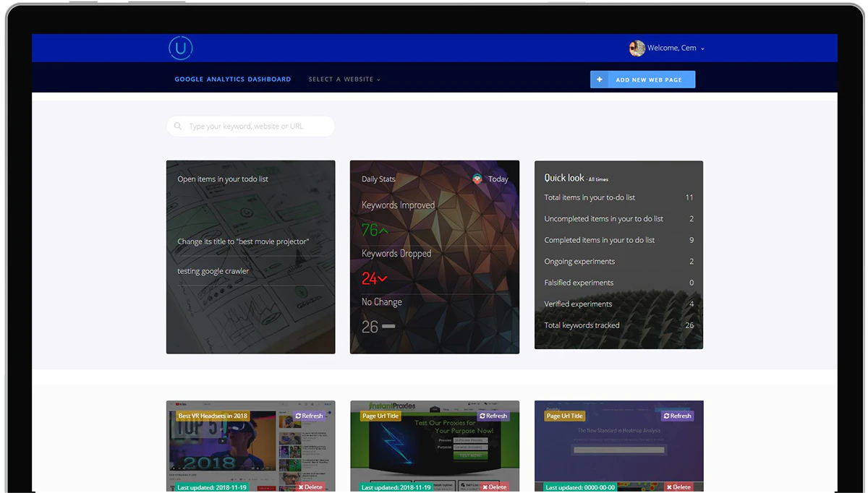Open the testing google crawler todo item
868x493 pixels.
point(213,271)
